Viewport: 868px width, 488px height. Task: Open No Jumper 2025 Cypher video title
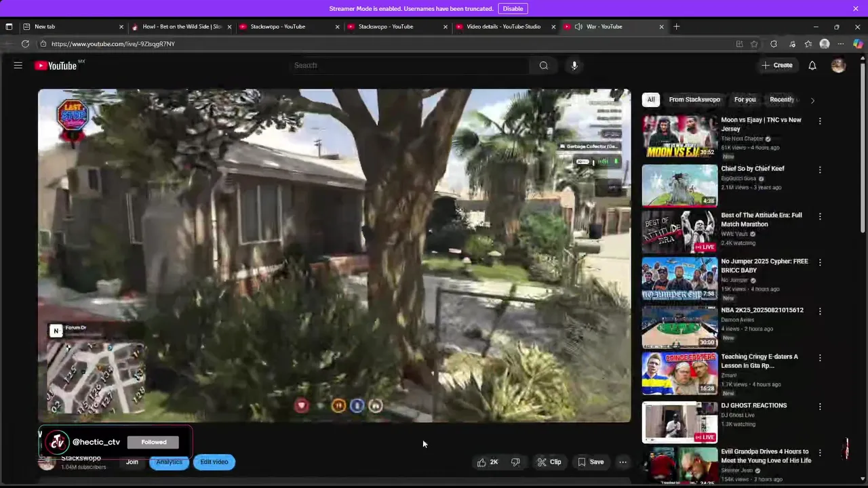[x=764, y=266]
